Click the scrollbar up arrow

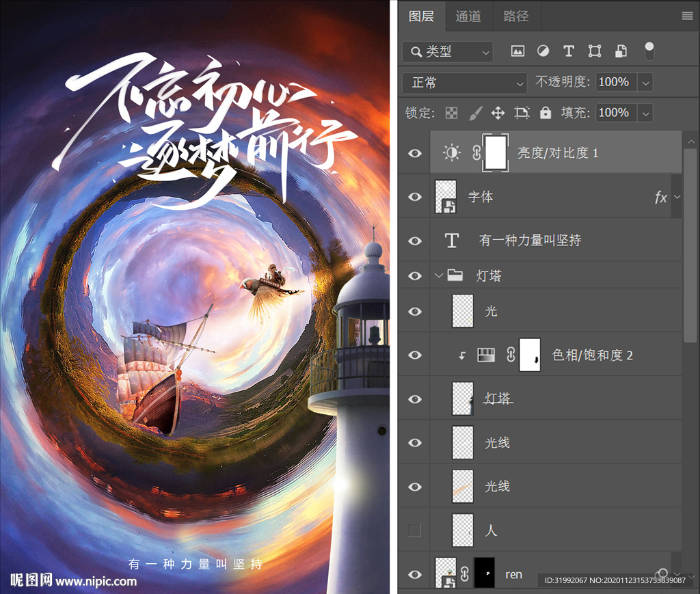pyautogui.click(x=690, y=142)
